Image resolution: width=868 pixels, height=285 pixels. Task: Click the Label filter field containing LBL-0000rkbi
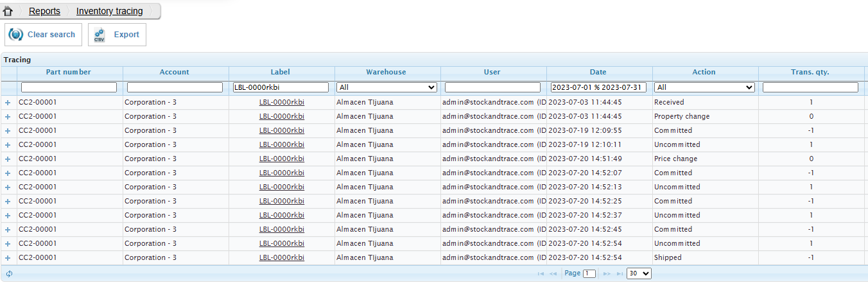[x=281, y=87]
